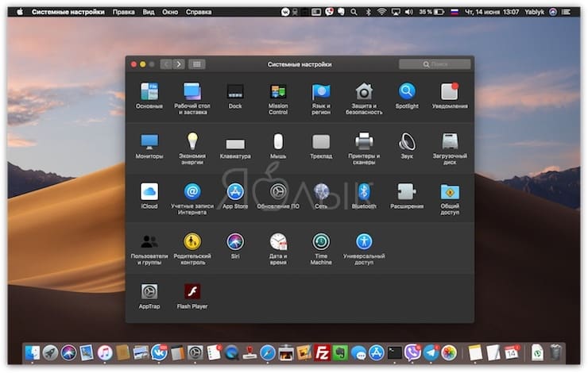Open Siri preferences pane

[235, 246]
